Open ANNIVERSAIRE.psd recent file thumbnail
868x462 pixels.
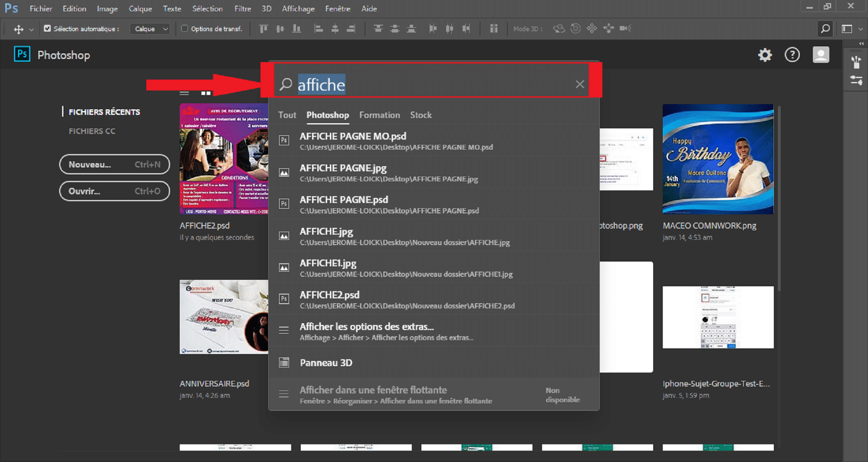224,317
